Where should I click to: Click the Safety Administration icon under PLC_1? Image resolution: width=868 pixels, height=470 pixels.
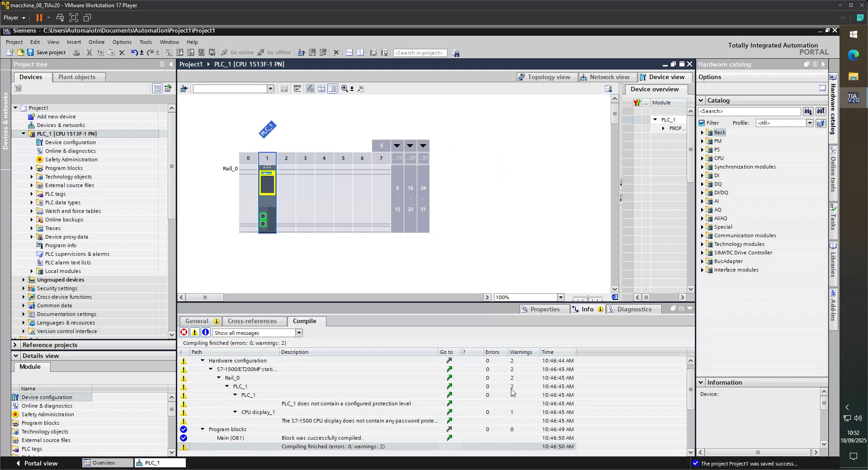click(x=40, y=159)
